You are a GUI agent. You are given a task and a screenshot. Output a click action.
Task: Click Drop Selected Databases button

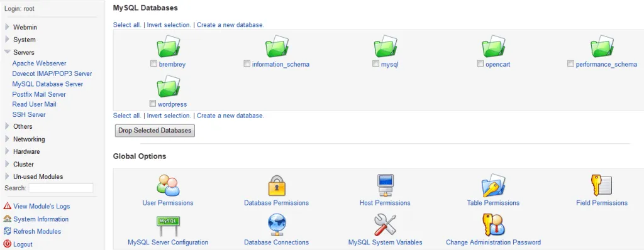pos(155,131)
